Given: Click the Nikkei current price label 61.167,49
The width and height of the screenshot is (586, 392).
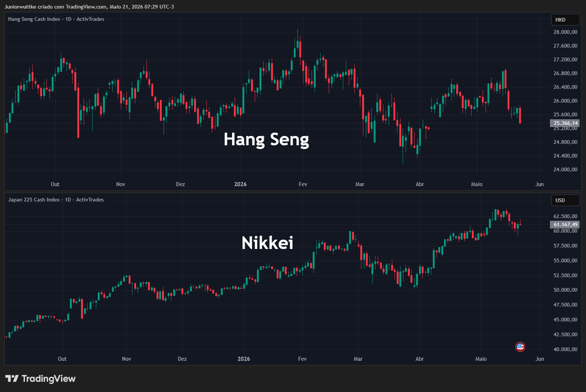Looking at the screenshot, I should pyautogui.click(x=565, y=224).
